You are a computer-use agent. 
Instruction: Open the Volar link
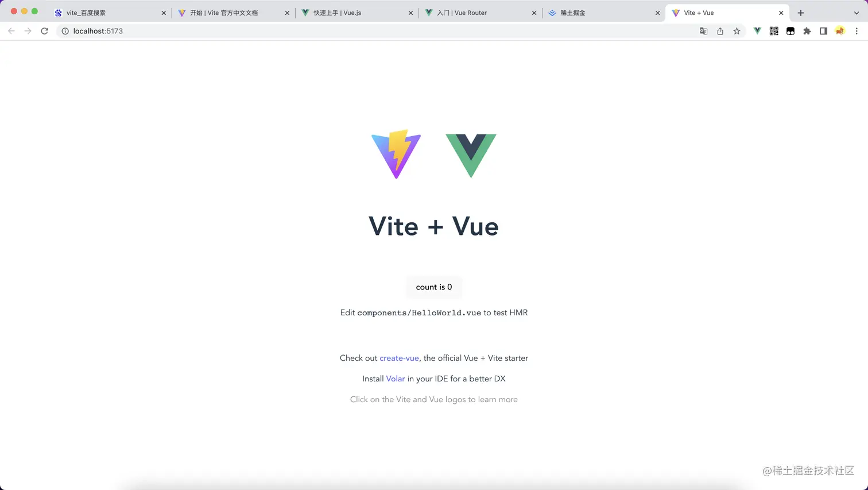point(396,379)
